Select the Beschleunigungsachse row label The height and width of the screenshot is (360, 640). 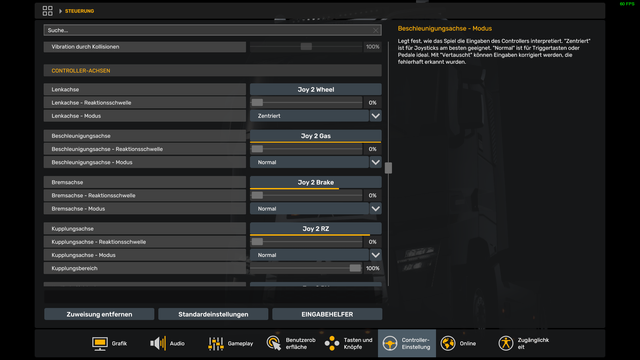click(145, 136)
